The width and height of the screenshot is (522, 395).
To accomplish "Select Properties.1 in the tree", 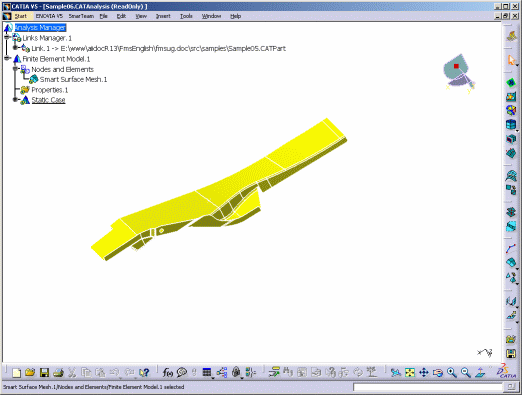I will pyautogui.click(x=50, y=90).
